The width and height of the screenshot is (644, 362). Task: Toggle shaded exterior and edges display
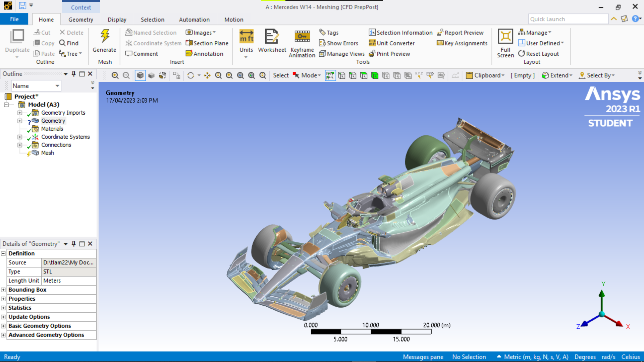140,75
